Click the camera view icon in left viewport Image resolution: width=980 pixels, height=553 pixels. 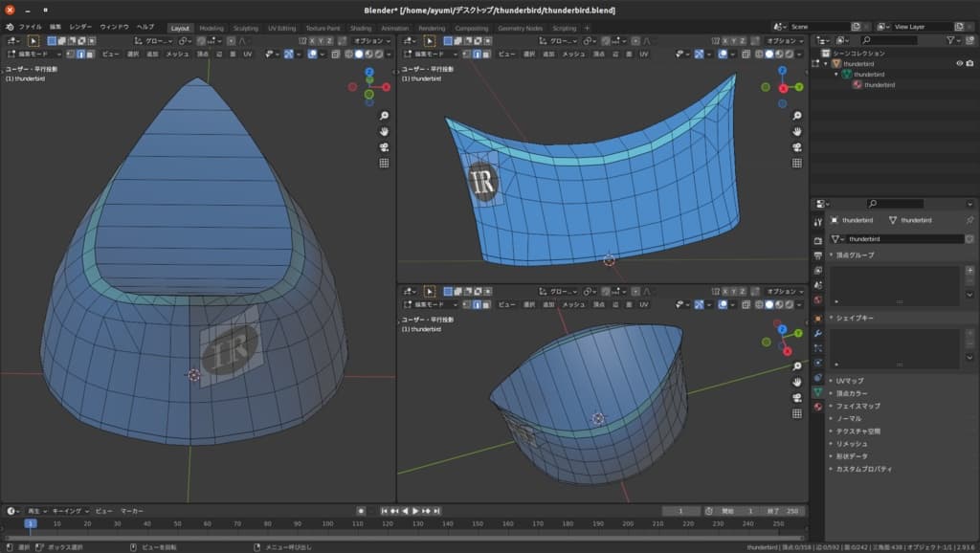(x=384, y=147)
